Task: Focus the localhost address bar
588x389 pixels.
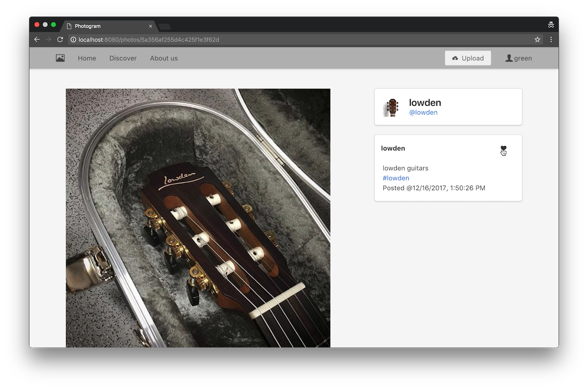Action: tap(305, 39)
